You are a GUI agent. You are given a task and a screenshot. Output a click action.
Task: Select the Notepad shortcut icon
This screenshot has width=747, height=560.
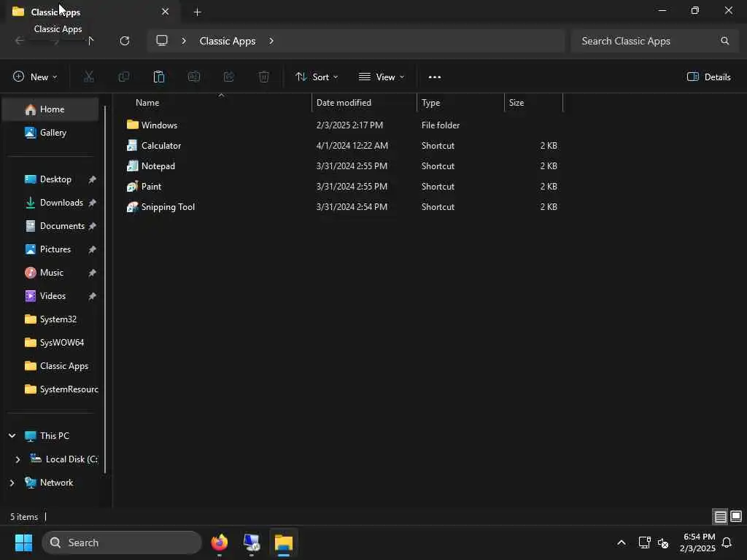pos(132,166)
